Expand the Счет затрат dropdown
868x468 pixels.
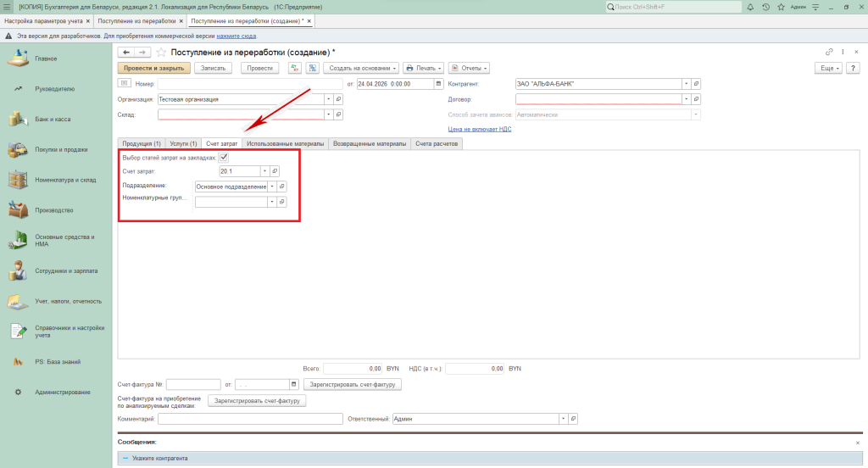tap(264, 171)
